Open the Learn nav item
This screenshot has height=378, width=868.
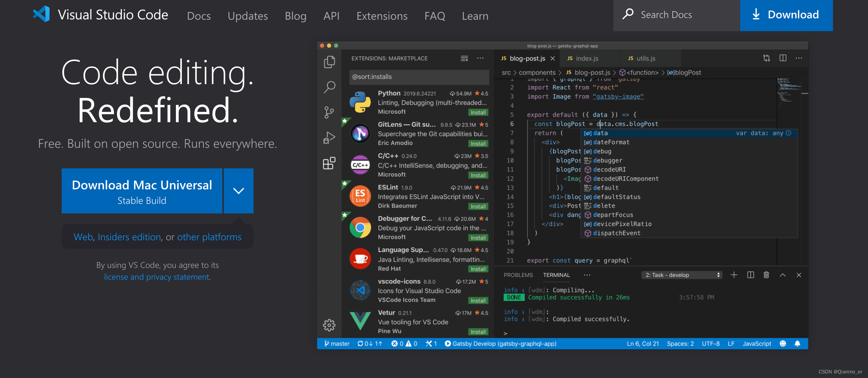point(475,16)
